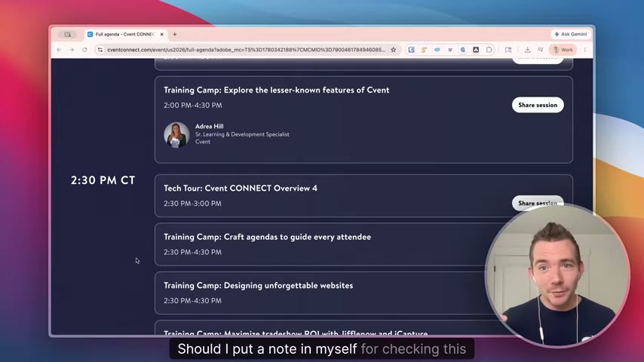Screen dimensions: 644x362
Task: Open the downloads icon in toolbar
Action: [527, 50]
